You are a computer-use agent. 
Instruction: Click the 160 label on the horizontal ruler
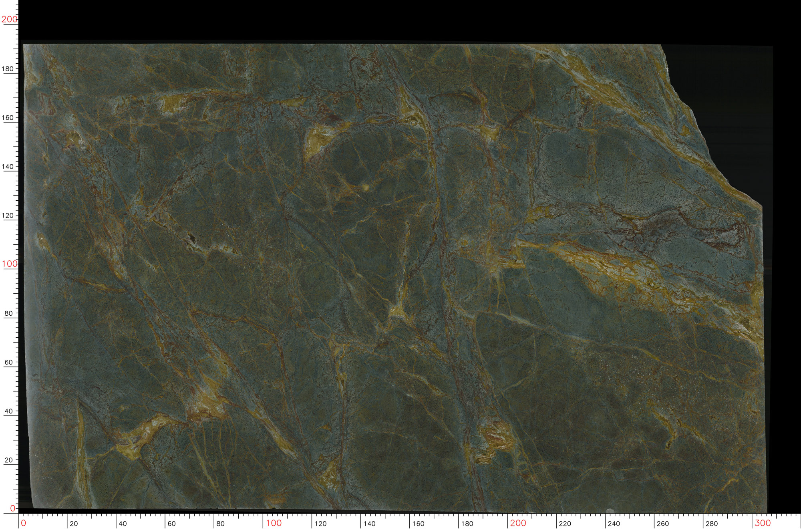(x=418, y=523)
